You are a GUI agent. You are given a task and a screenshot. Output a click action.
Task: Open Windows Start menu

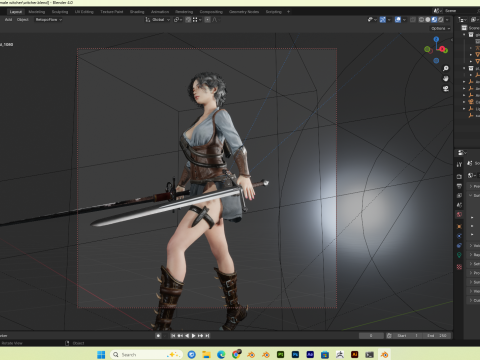[x=101, y=354]
